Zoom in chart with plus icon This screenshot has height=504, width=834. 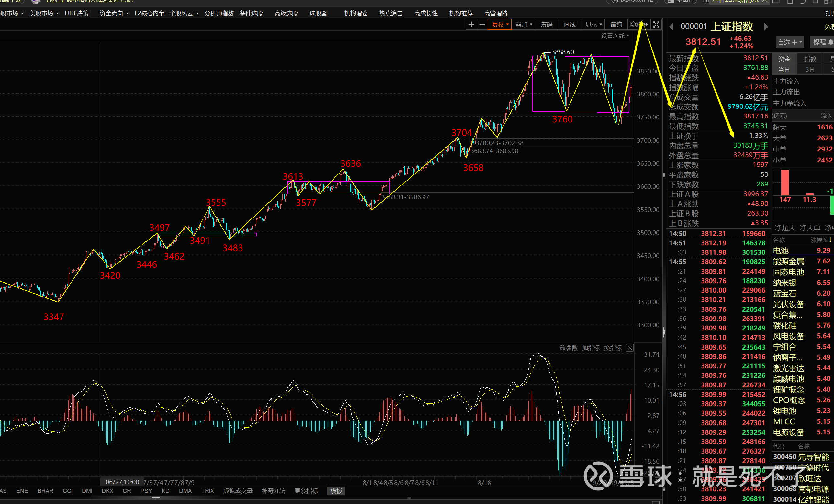[x=471, y=24]
